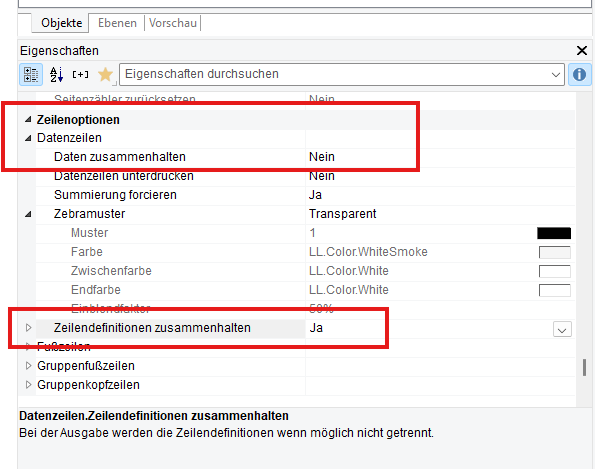Open dropdown for Zeilendefinitionen zusammenhalten value
Image resolution: width=595 pixels, height=469 pixels.
click(x=562, y=329)
